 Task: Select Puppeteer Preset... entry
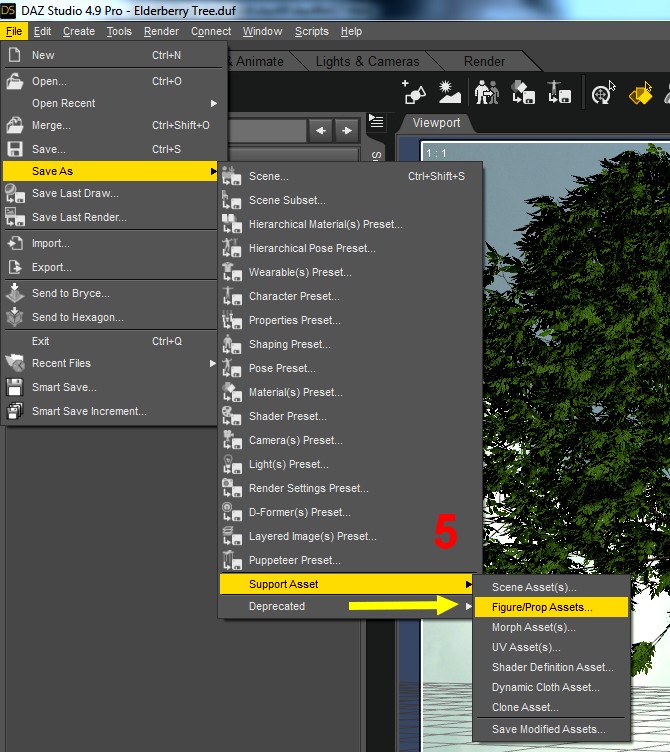coord(349,560)
